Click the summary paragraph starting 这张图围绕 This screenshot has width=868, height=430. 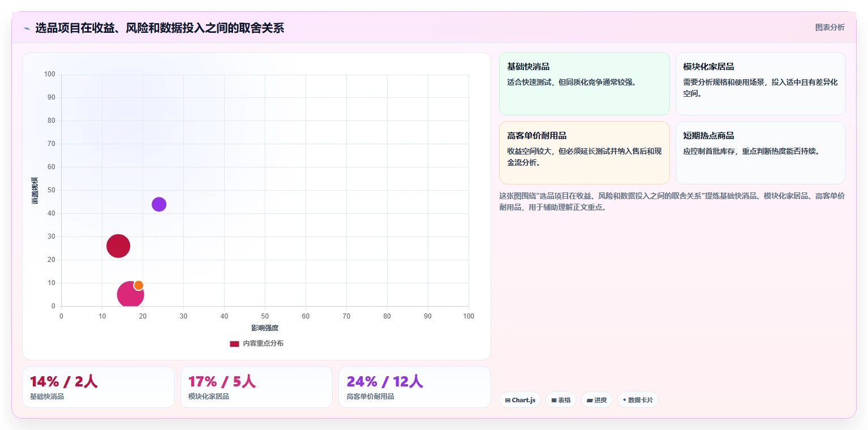pyautogui.click(x=672, y=201)
